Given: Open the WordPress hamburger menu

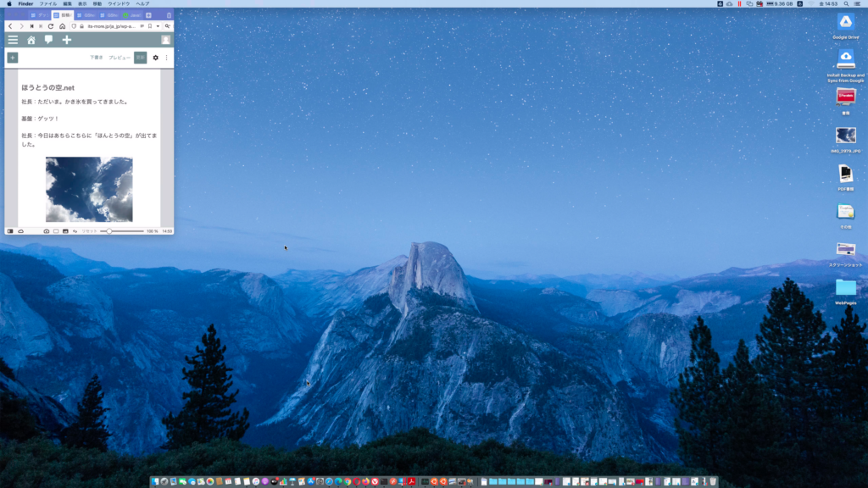Looking at the screenshot, I should click(x=13, y=40).
